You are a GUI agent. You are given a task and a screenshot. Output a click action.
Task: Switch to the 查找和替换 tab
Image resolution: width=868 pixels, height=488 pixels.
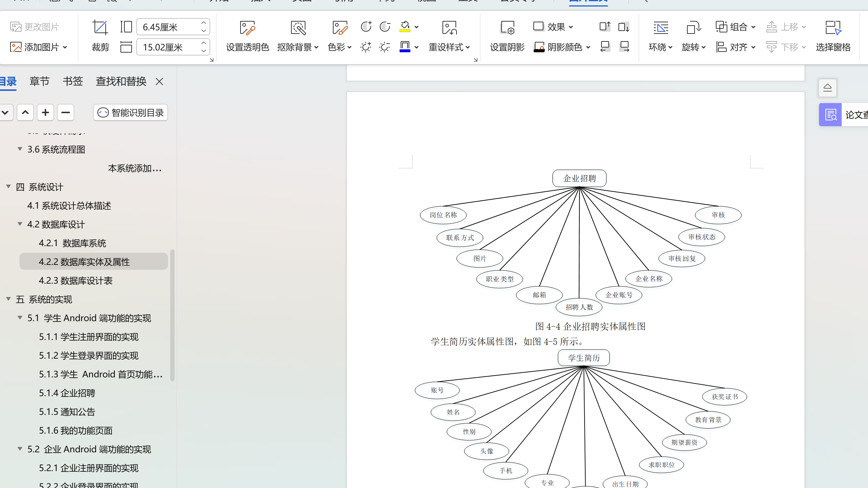click(x=121, y=81)
